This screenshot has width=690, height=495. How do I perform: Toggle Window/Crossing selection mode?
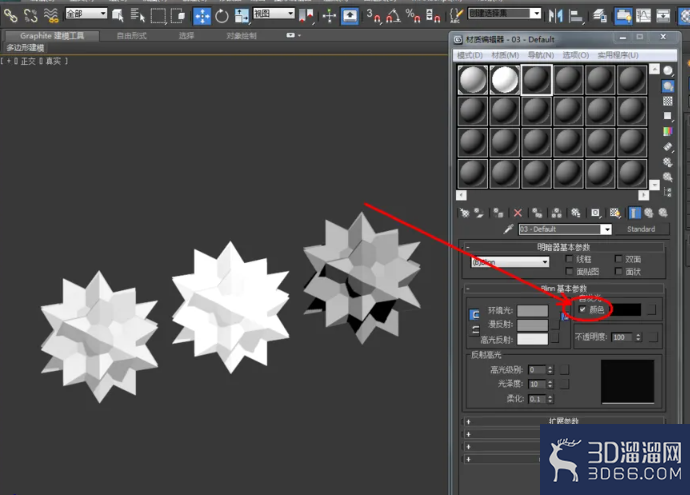tap(178, 16)
